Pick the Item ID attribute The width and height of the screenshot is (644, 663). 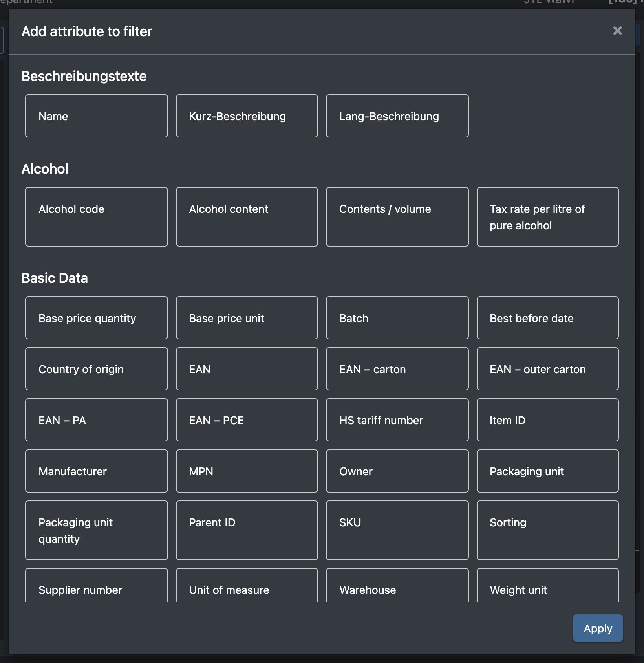click(x=548, y=420)
